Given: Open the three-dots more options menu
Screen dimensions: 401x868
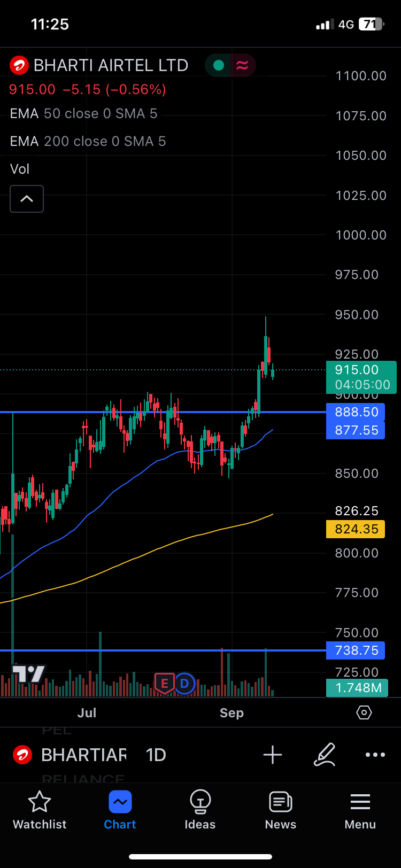Looking at the screenshot, I should [375, 755].
